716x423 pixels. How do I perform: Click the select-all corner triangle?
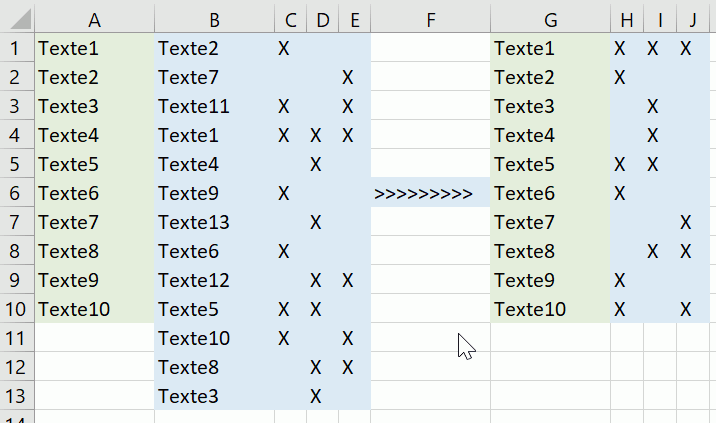tap(17, 19)
